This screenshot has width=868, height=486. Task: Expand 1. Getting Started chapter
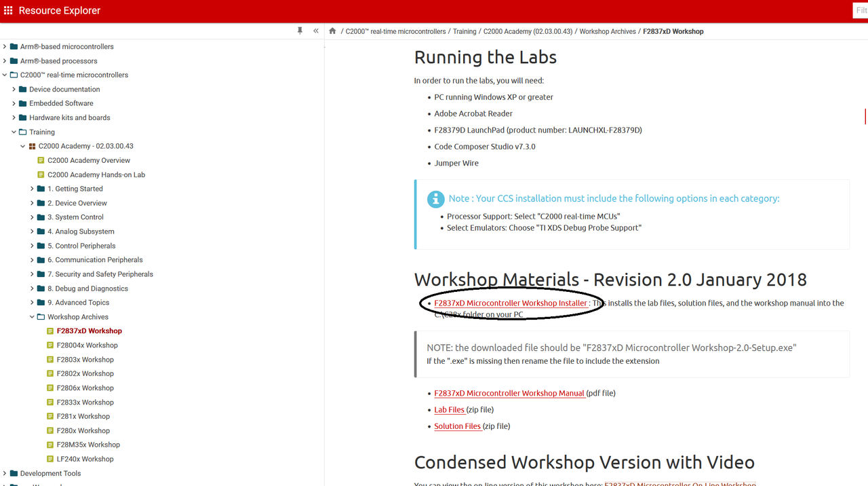point(32,189)
